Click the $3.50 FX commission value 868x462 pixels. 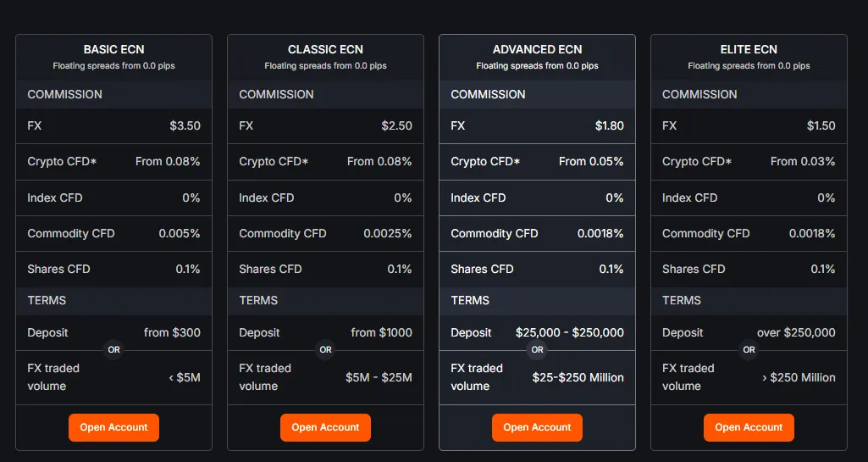pyautogui.click(x=185, y=125)
